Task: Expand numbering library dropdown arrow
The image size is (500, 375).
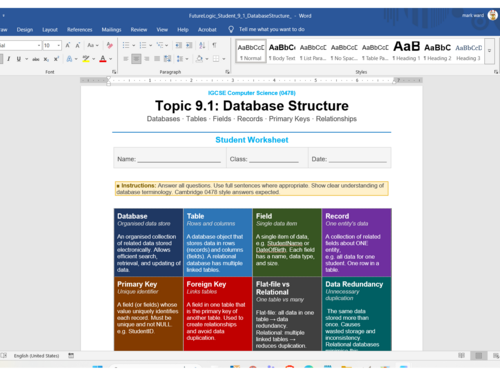Action: pos(151,45)
